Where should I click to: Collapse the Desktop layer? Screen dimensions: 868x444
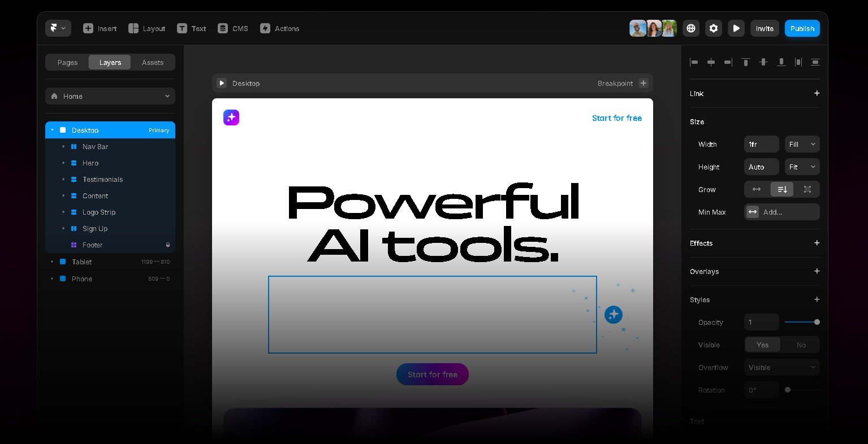pos(52,130)
